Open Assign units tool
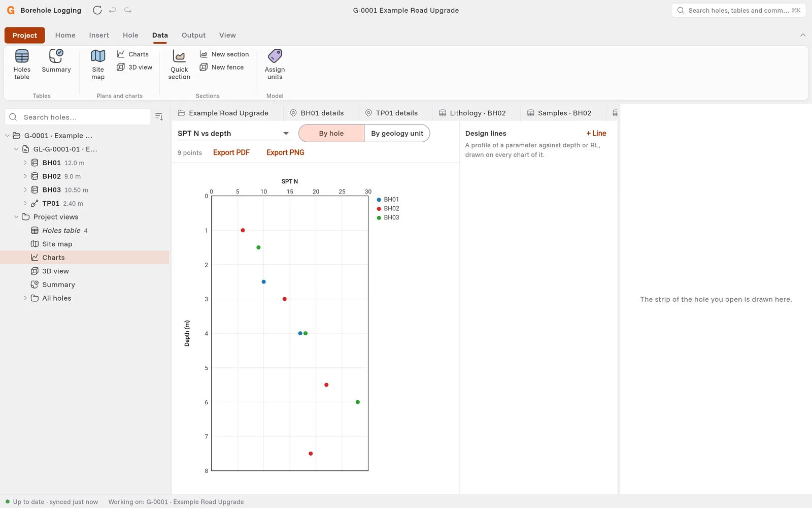This screenshot has width=812, height=508. click(x=275, y=65)
